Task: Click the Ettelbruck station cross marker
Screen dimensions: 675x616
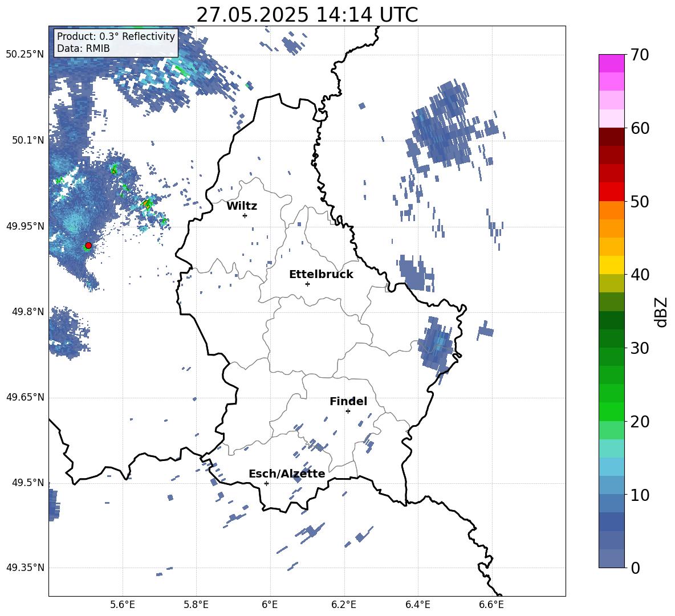Action: [x=307, y=284]
